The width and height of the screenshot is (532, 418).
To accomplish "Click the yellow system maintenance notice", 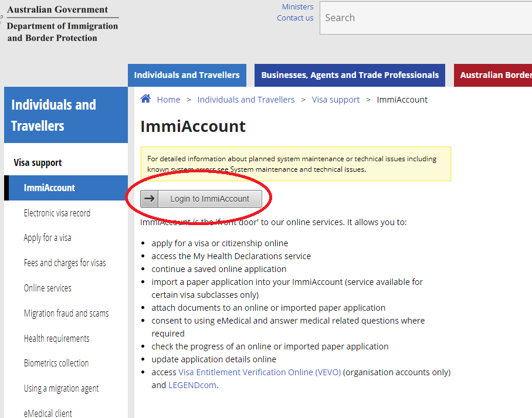I will tap(296, 164).
